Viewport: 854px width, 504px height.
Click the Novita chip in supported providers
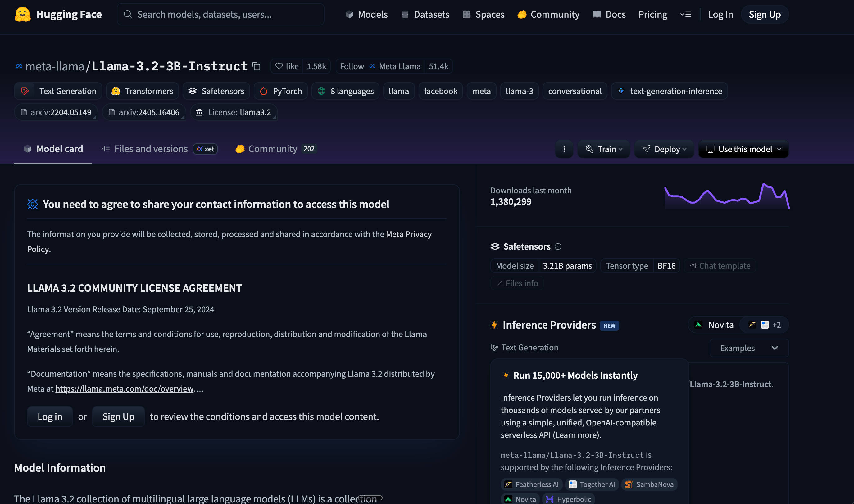click(520, 499)
